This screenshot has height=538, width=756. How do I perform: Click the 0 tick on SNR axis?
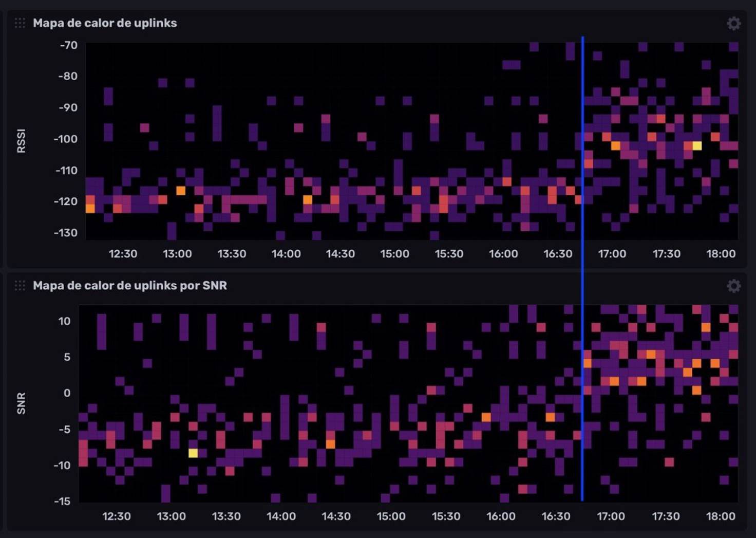[x=67, y=393]
